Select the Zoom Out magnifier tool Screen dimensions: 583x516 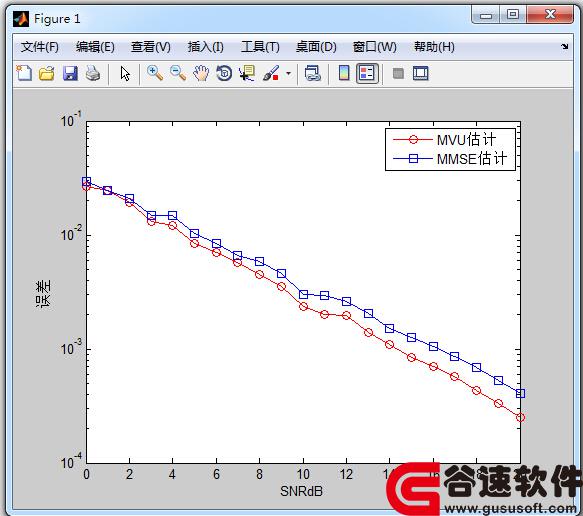(x=178, y=73)
